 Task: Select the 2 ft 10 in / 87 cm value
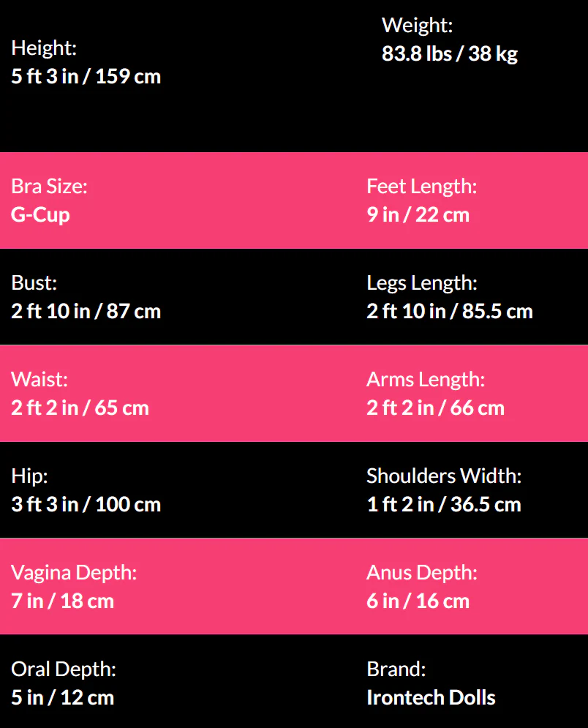pos(86,312)
